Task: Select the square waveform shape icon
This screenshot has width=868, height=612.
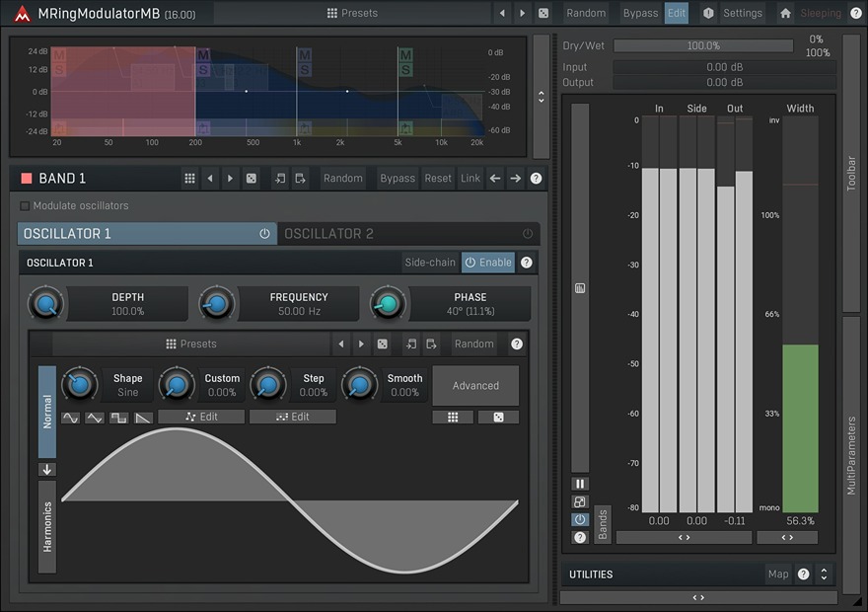Action: (118, 418)
